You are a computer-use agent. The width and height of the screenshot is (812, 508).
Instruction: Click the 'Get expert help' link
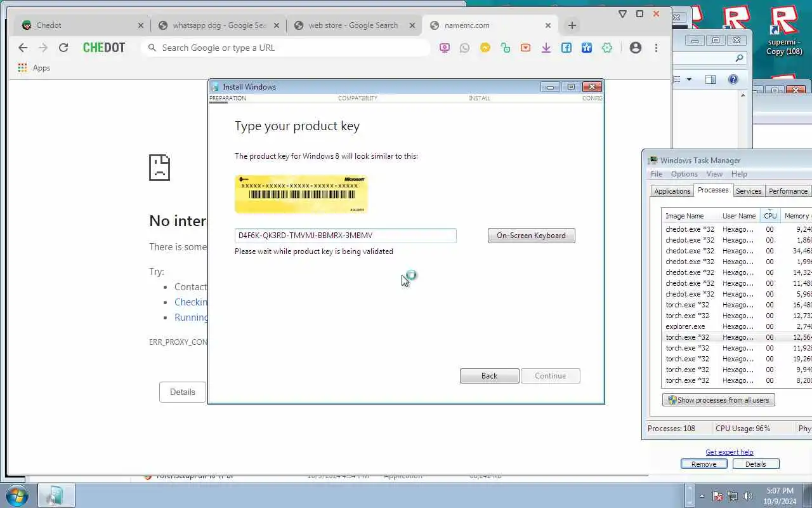(x=730, y=452)
